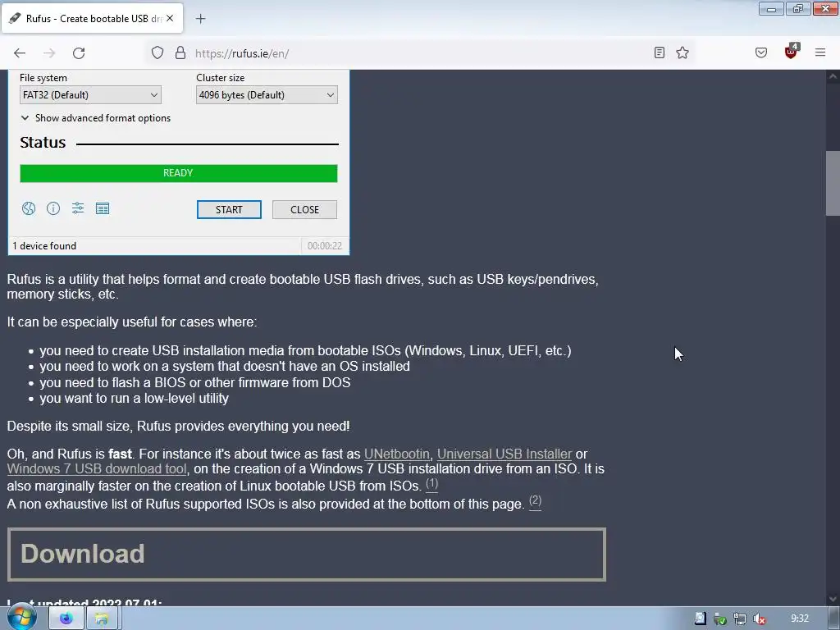Image resolution: width=840 pixels, height=630 pixels.
Task: Open the UNetbootin link
Action: click(397, 454)
